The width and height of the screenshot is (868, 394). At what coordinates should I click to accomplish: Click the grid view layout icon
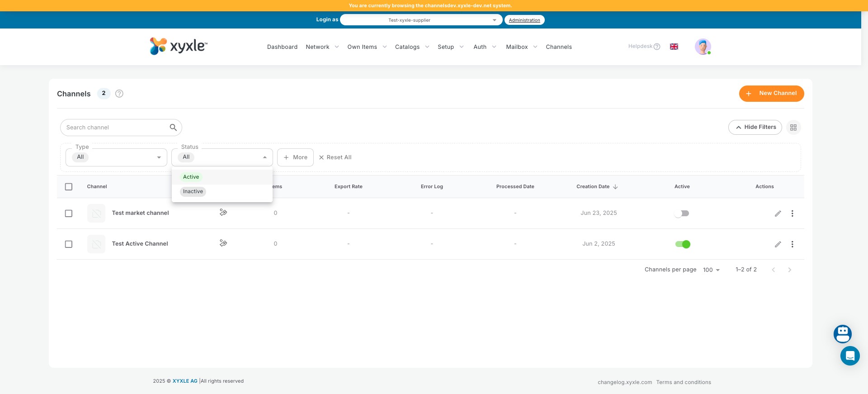793,128
